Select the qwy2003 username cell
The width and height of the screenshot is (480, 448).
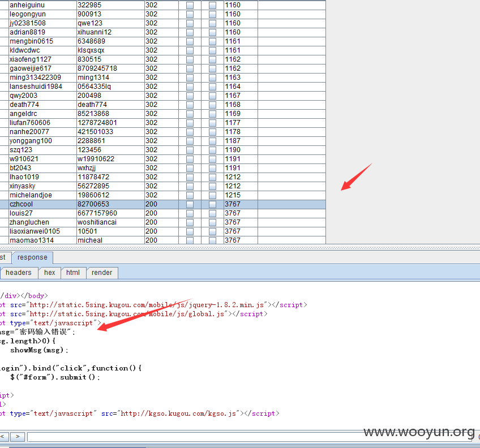coord(42,96)
